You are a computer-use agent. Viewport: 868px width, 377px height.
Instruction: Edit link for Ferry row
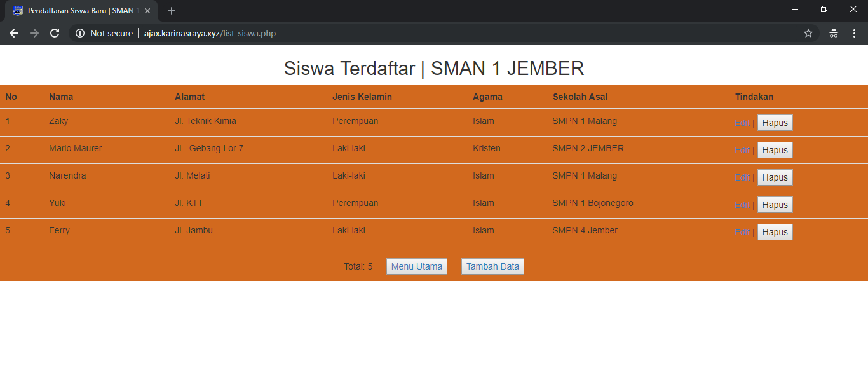(742, 232)
